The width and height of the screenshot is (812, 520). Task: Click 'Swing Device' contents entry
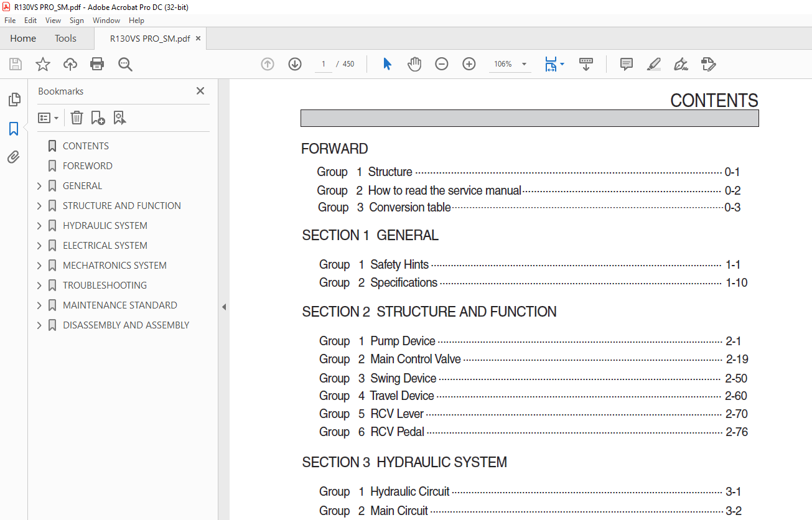[x=403, y=378]
